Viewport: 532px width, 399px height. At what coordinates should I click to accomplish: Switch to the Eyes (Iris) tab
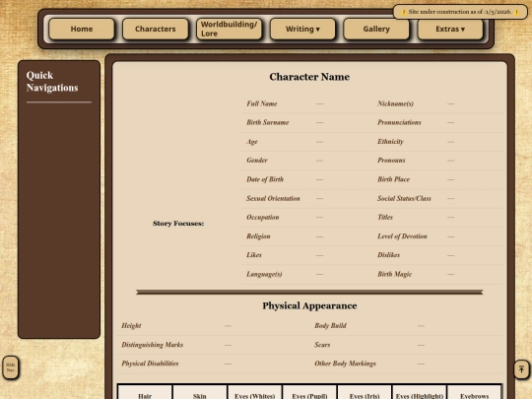pyautogui.click(x=365, y=393)
